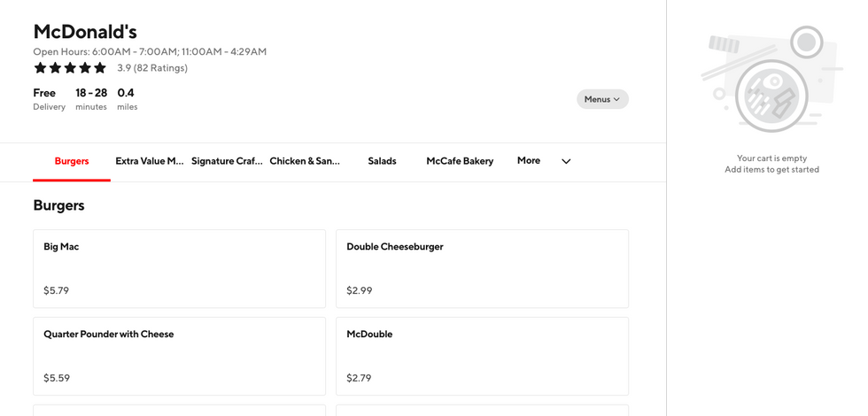Pick the McDouble menu item
This screenshot has width=868, height=416.
click(482, 356)
